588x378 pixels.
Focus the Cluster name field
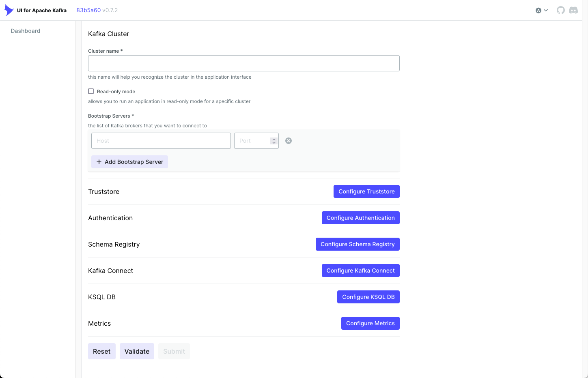coord(244,63)
